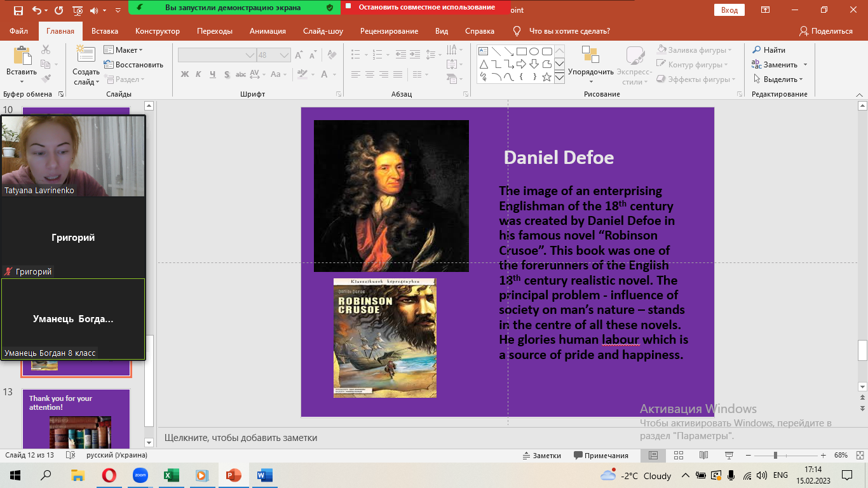Toggle the Заметки notes pane

(541, 456)
